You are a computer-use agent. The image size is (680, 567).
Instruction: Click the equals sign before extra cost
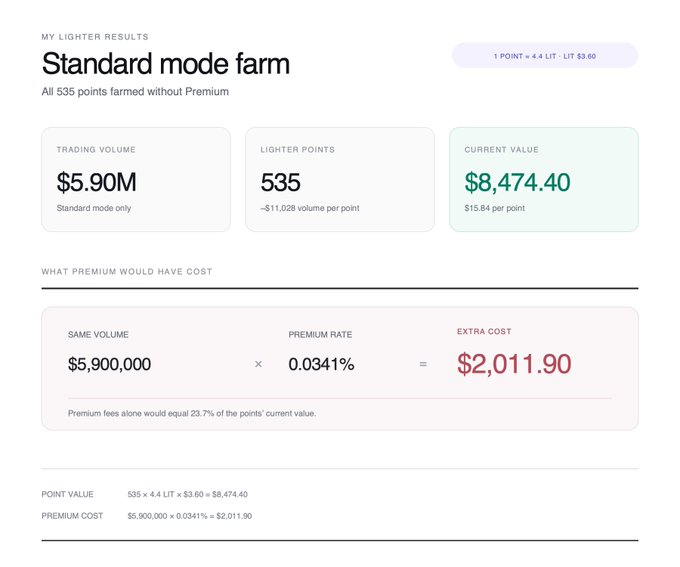pos(423,364)
